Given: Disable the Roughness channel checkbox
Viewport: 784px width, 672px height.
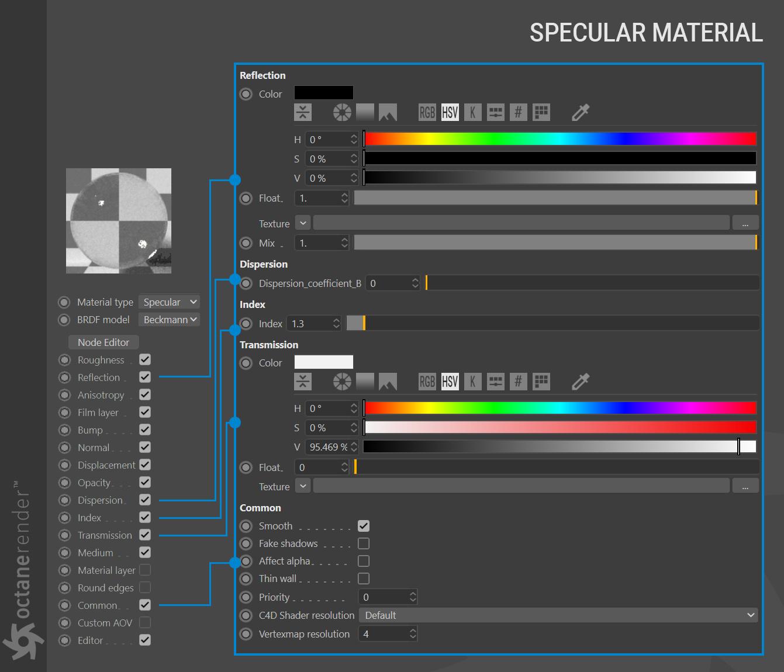Looking at the screenshot, I should pyautogui.click(x=145, y=360).
